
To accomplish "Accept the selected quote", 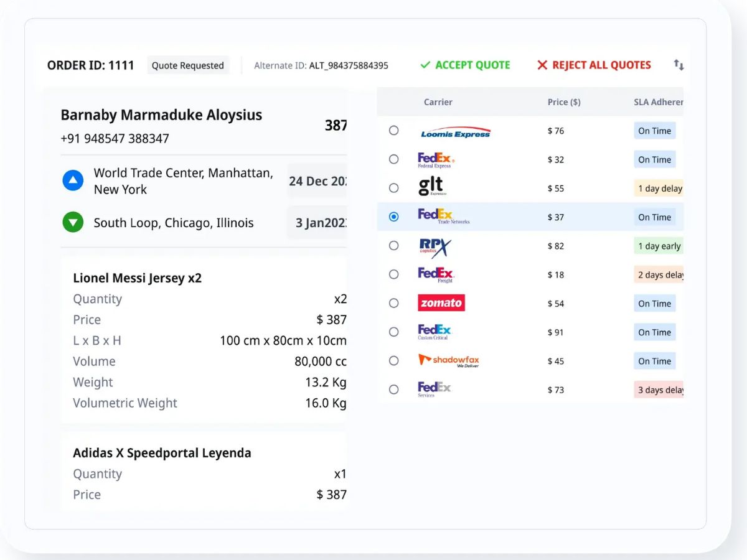I will [465, 65].
